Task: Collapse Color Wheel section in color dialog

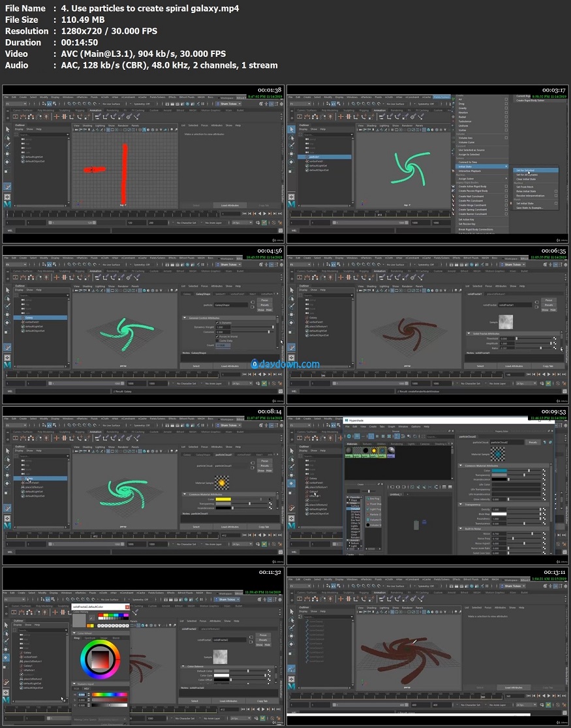Action: point(73,633)
